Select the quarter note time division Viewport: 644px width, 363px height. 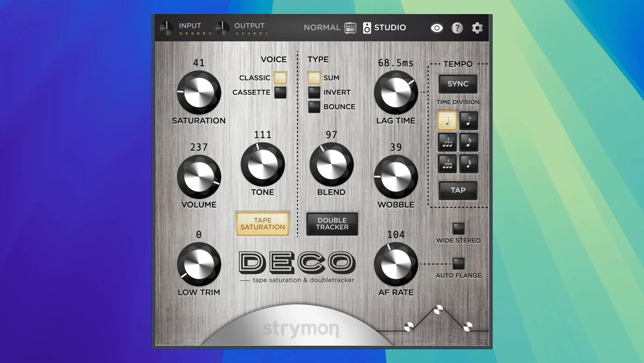point(447,121)
